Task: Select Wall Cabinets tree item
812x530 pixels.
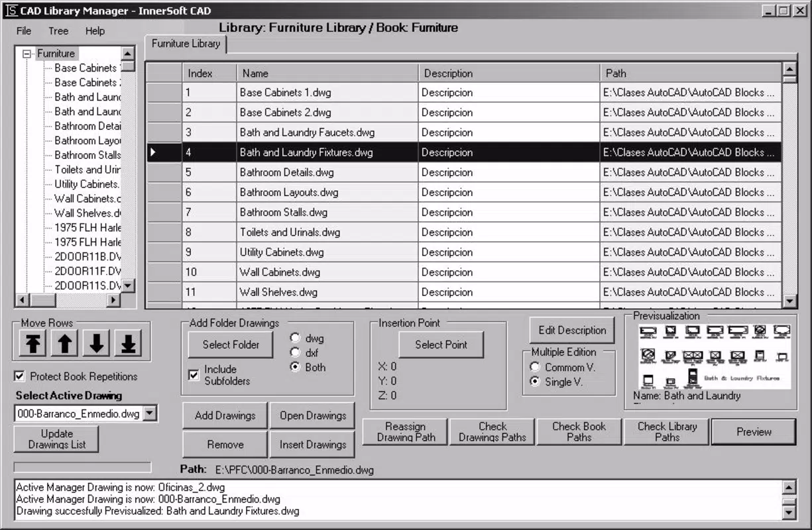Action: coord(87,199)
